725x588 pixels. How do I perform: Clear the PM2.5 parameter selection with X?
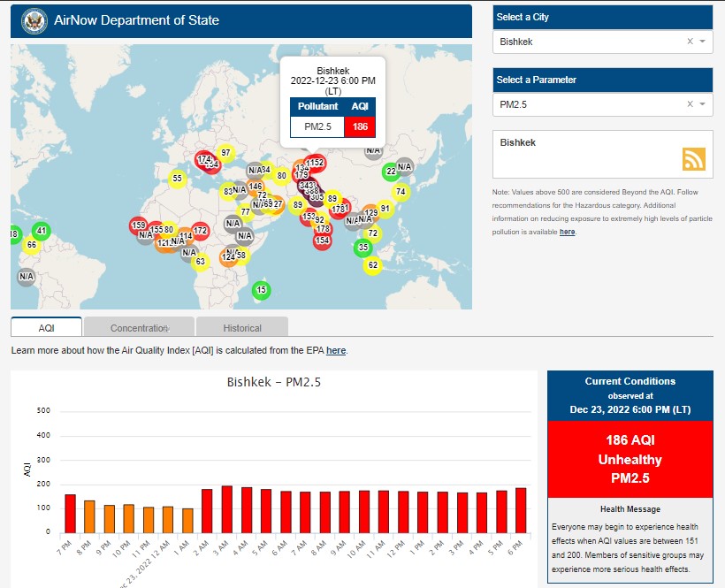click(x=690, y=104)
